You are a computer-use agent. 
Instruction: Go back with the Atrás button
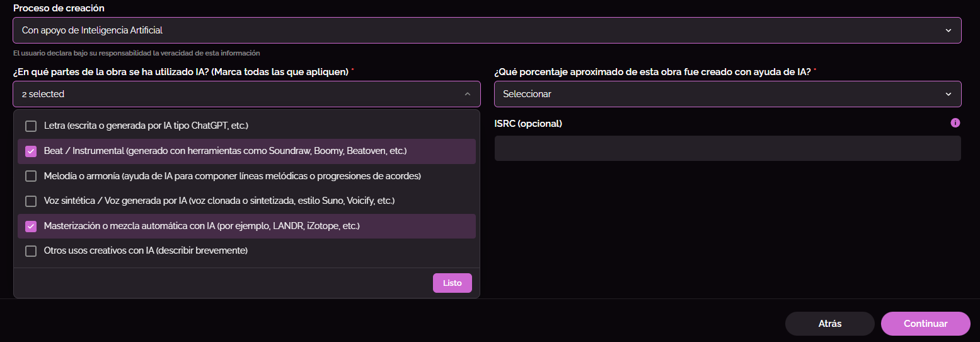point(829,324)
